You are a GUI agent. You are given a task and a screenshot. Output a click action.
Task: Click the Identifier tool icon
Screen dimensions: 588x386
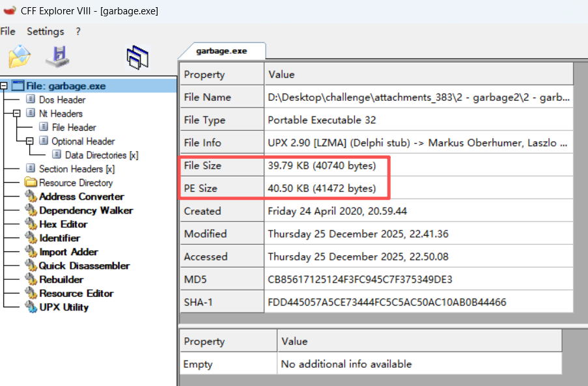pyautogui.click(x=31, y=238)
